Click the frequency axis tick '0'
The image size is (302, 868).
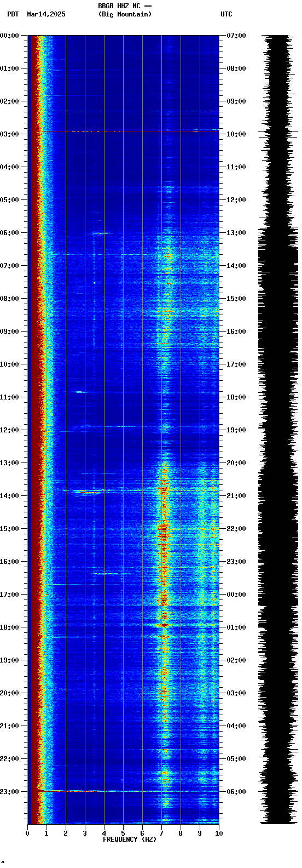click(27, 833)
